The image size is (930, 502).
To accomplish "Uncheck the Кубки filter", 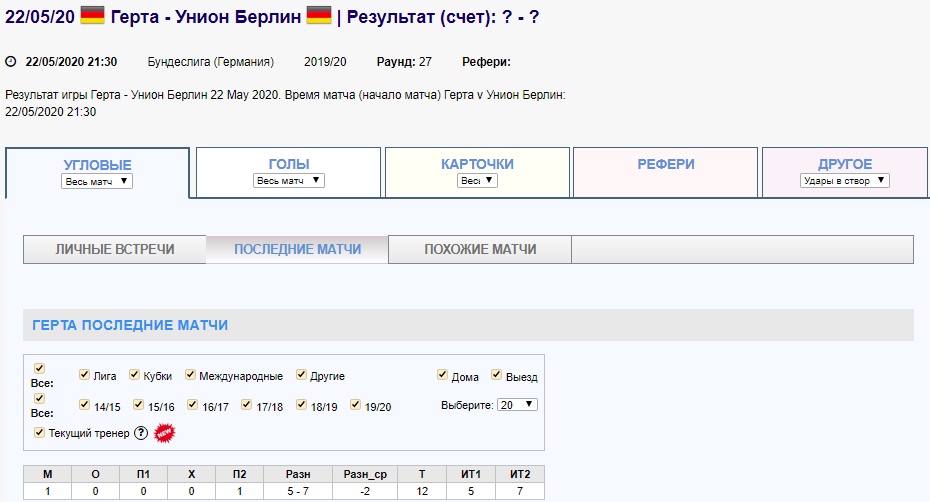I will pyautogui.click(x=136, y=376).
